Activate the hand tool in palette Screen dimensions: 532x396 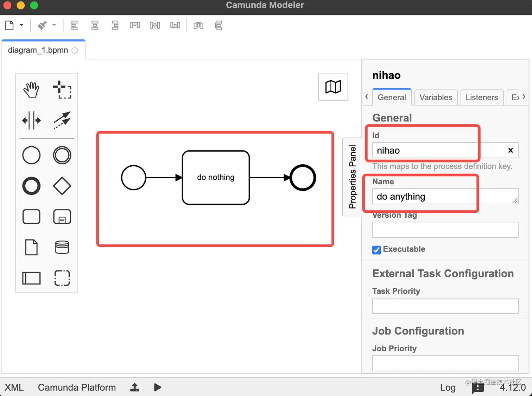31,90
